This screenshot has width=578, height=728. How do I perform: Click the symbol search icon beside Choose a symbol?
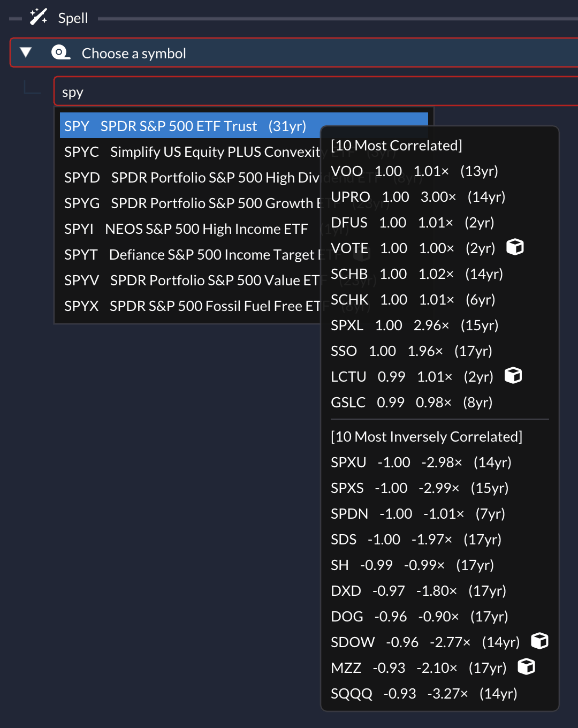(x=60, y=52)
